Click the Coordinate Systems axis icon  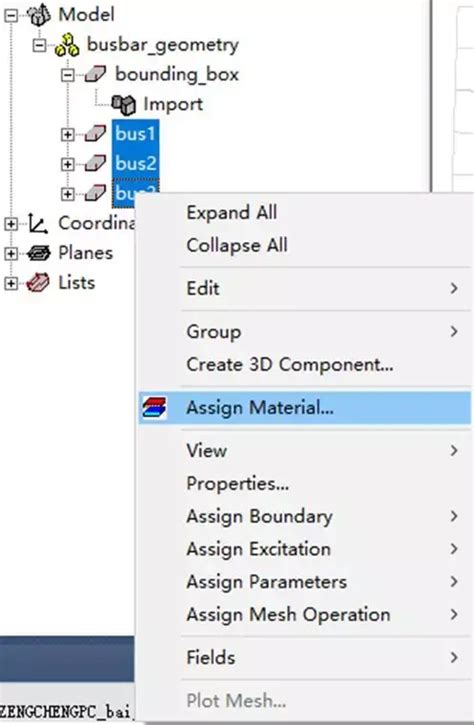[38, 223]
